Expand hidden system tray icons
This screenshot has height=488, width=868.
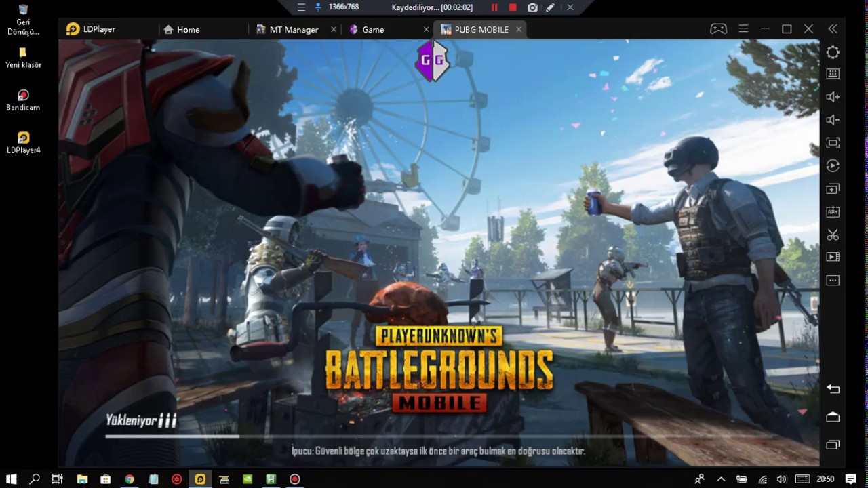721,479
